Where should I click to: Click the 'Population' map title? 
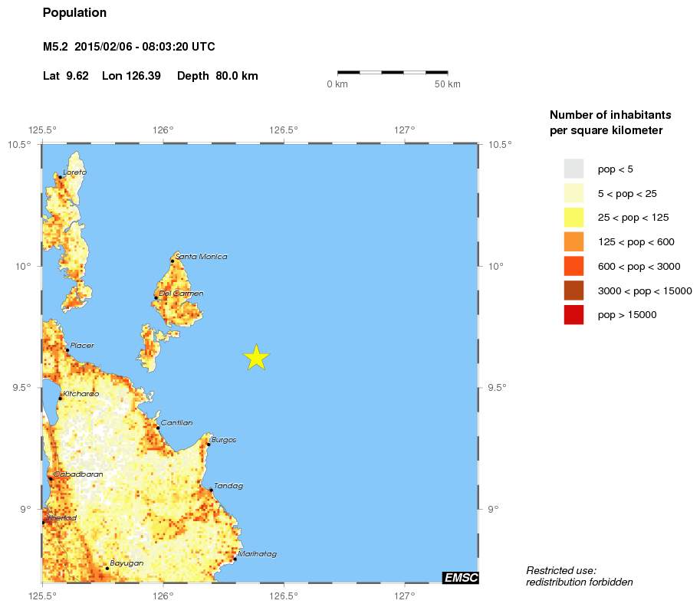pos(74,13)
